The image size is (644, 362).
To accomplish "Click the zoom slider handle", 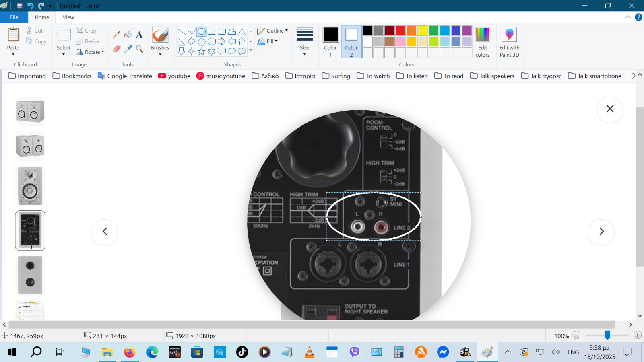I will (607, 335).
